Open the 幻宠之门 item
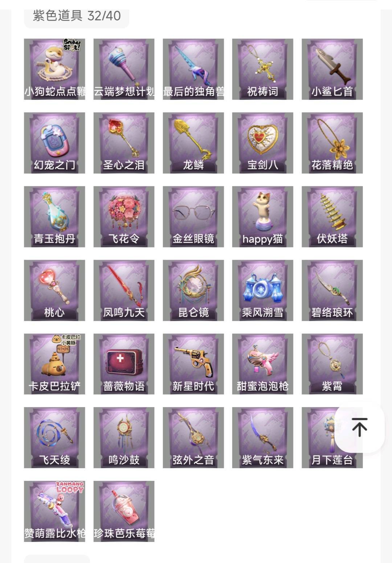Image resolution: width=392 pixels, height=563 pixels. (54, 143)
